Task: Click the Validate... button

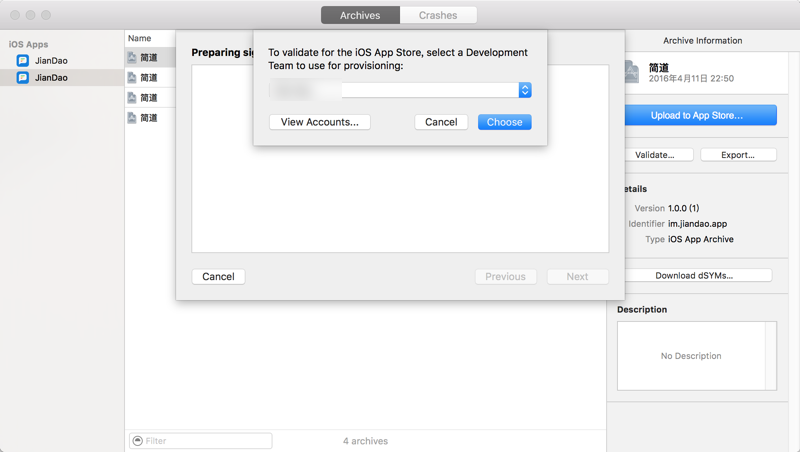Action: click(x=659, y=155)
